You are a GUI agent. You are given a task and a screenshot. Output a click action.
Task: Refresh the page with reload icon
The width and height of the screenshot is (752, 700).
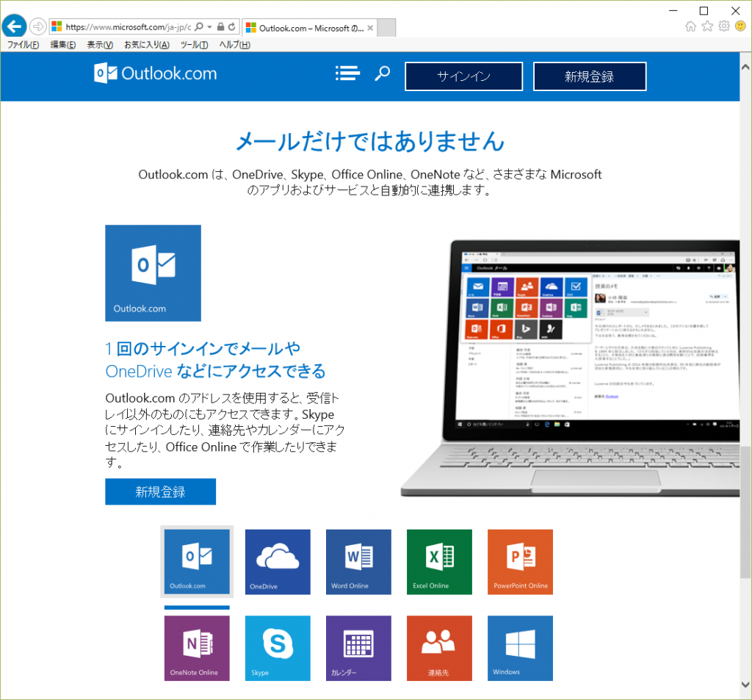(232, 27)
